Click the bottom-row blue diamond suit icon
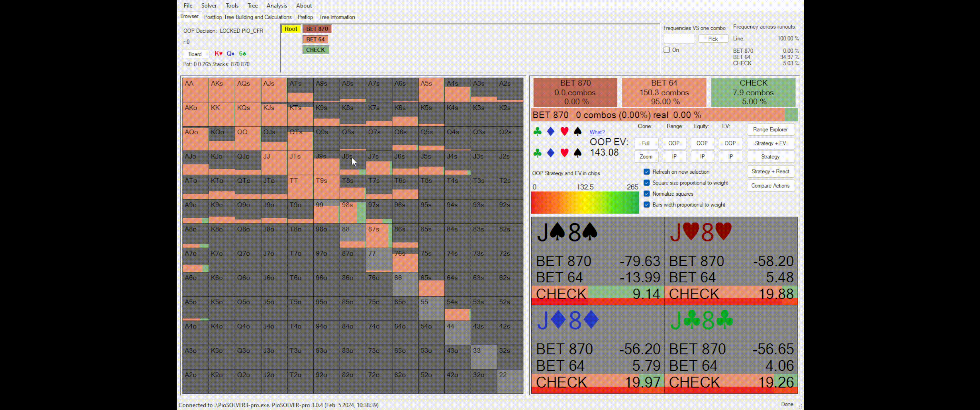 click(550, 153)
